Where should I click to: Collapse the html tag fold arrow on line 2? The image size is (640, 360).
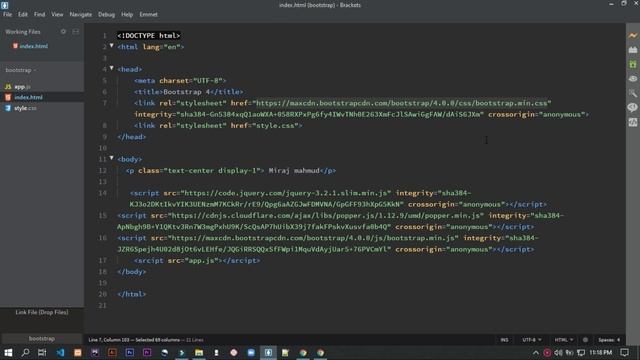(x=111, y=46)
